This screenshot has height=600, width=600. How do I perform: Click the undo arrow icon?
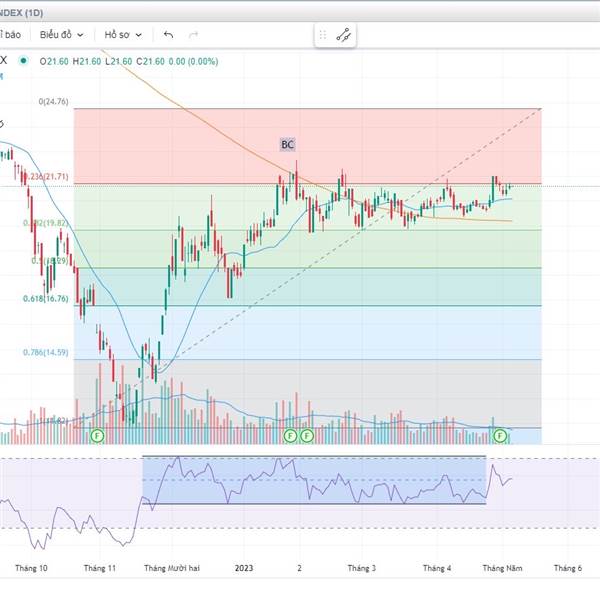click(x=168, y=35)
